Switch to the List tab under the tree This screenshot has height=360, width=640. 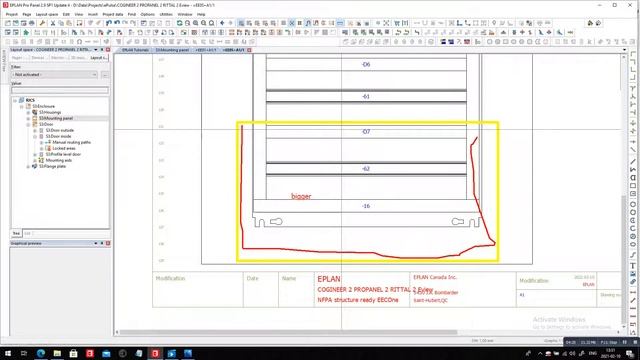click(27, 233)
